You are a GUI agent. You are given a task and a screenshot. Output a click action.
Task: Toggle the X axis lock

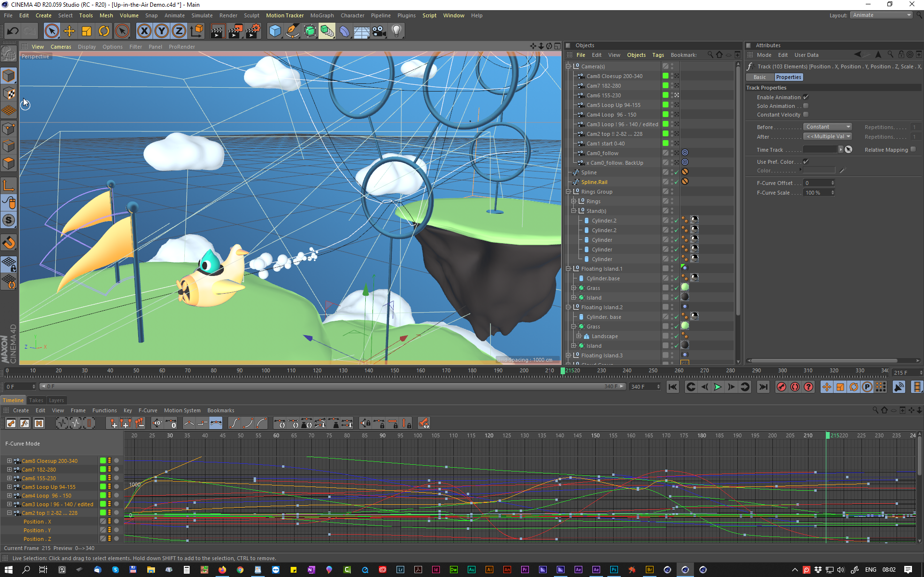(x=144, y=31)
